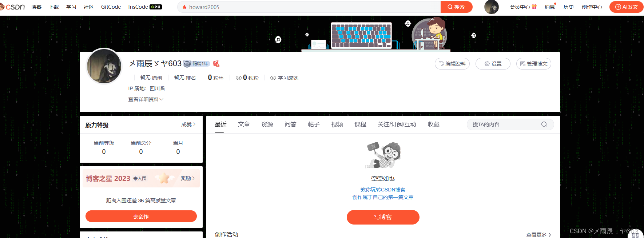The width and height of the screenshot is (644, 238).
Task: Open 社区 in top navigation
Action: point(89,7)
